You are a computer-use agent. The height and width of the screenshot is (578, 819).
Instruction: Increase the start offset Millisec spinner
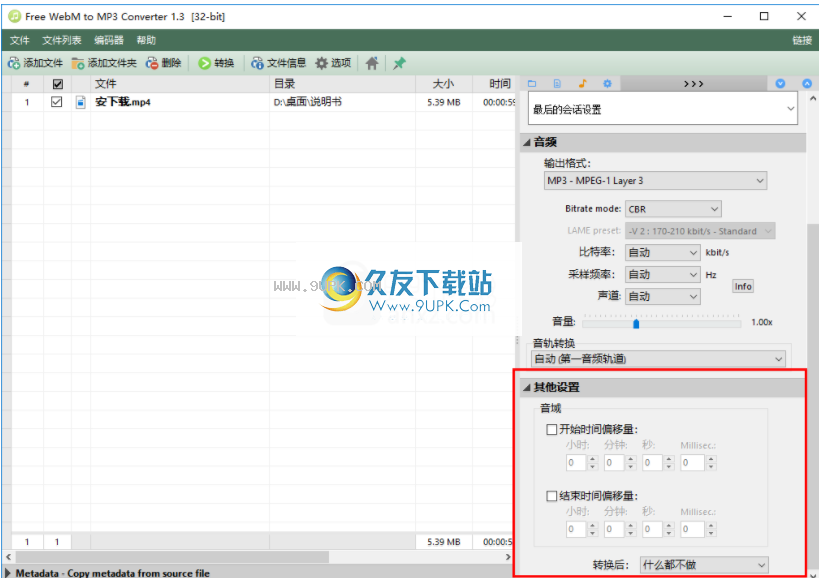click(x=711, y=458)
